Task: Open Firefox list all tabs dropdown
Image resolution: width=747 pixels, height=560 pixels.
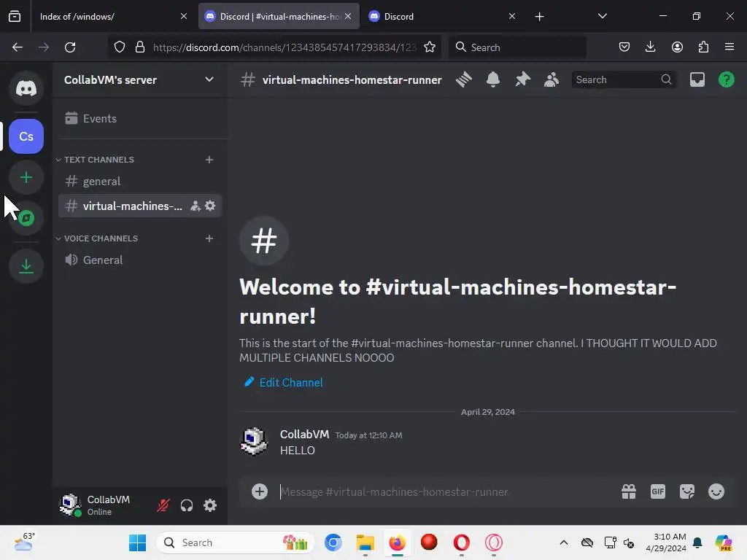Action: point(602,16)
